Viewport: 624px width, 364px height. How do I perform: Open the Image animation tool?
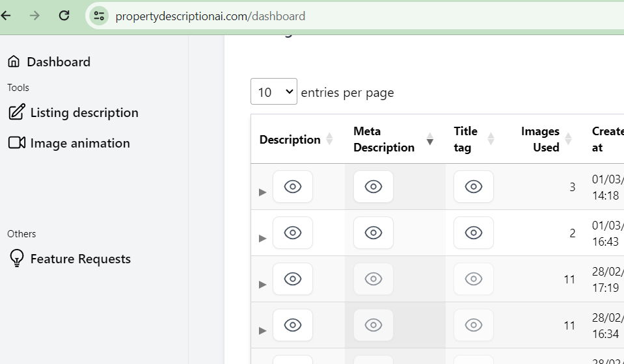tap(80, 143)
